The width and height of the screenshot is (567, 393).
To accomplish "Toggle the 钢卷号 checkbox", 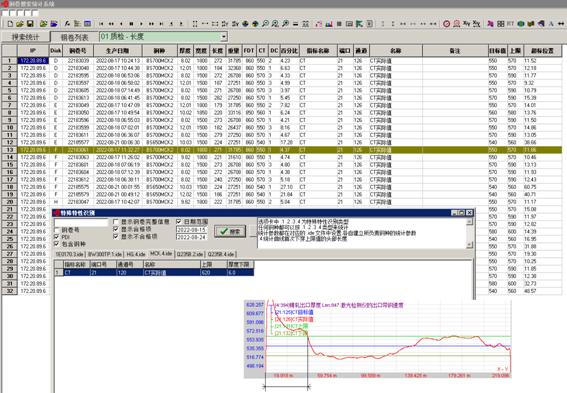I will (57, 230).
